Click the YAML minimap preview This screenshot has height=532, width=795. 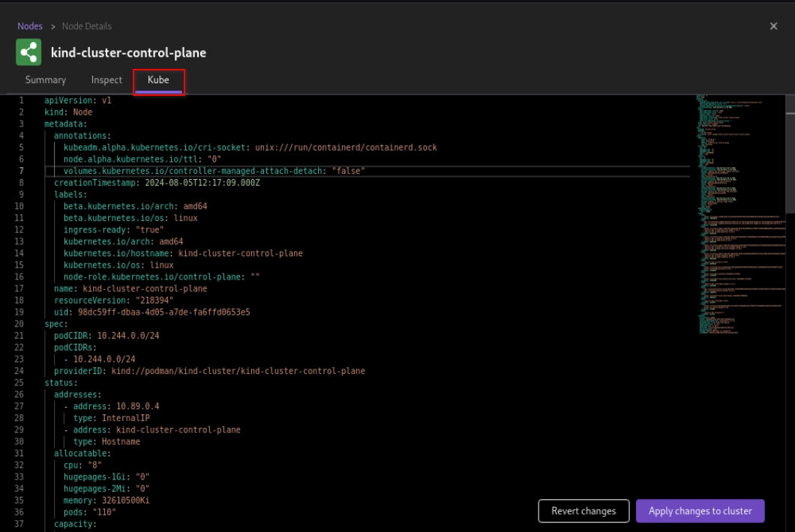739,210
